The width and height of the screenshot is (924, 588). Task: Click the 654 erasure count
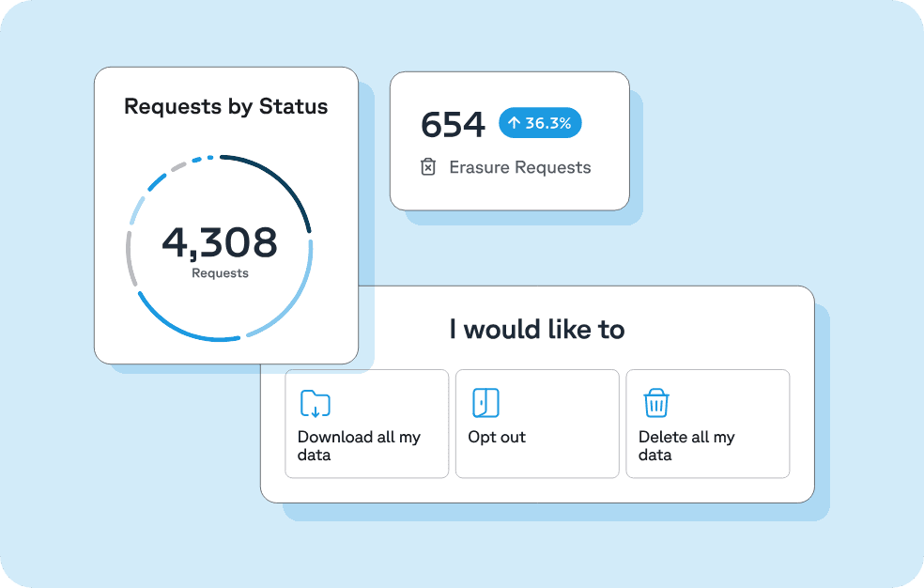[x=453, y=124]
